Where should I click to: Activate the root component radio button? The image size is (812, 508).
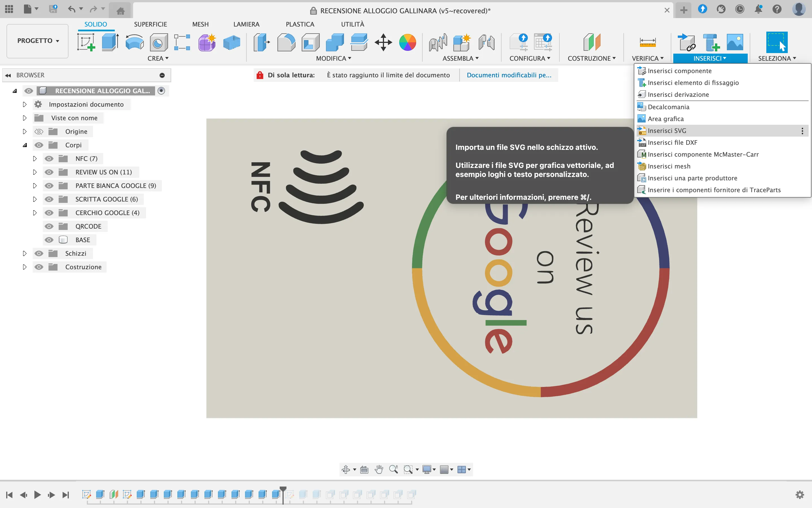click(x=161, y=91)
